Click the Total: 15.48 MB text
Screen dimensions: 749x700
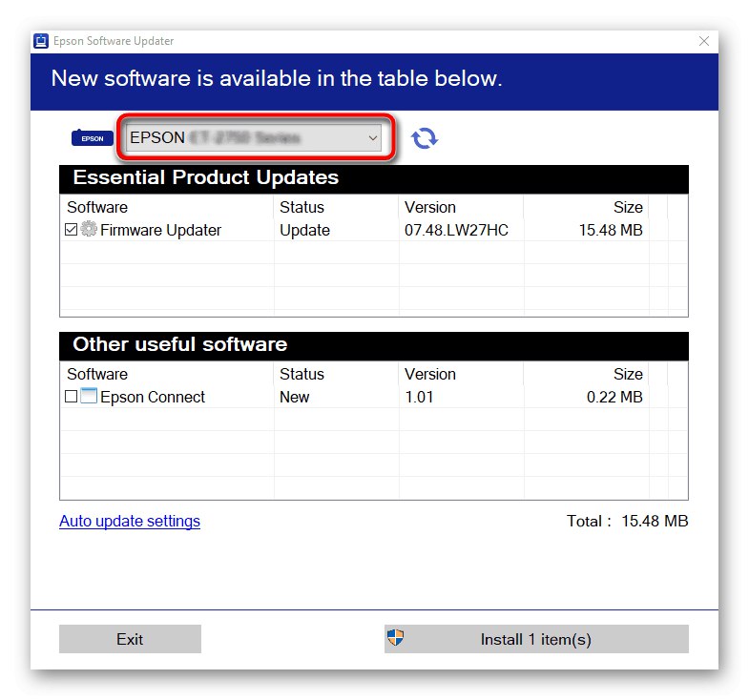coord(627,521)
